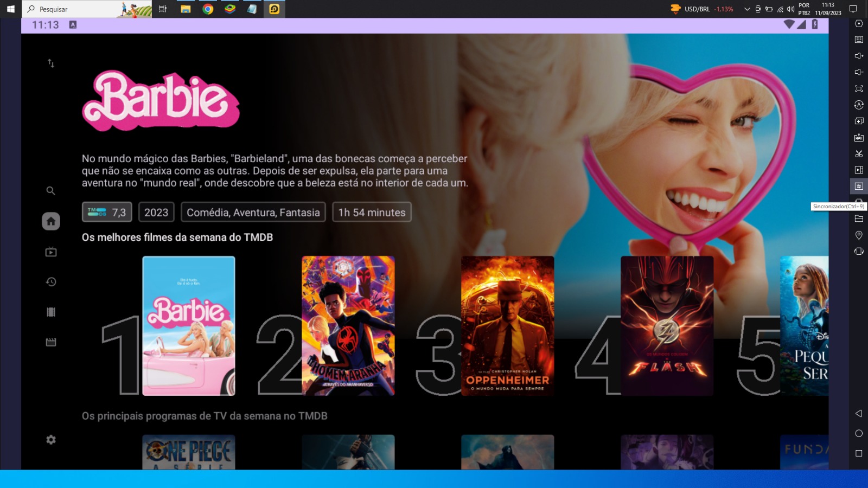Viewport: 868px width, 488px height.
Task: Open the Windows volume control
Action: [791, 9]
